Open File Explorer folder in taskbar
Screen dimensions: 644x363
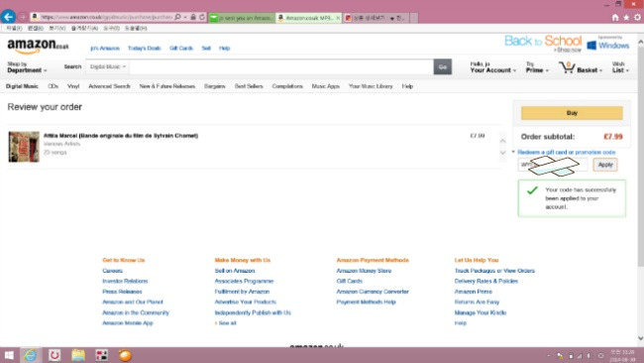pos(78,355)
